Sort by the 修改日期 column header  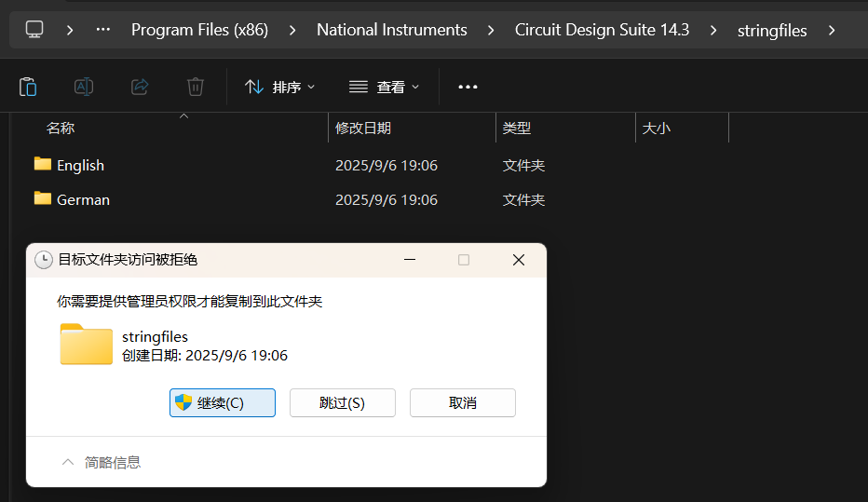pyautogui.click(x=363, y=128)
